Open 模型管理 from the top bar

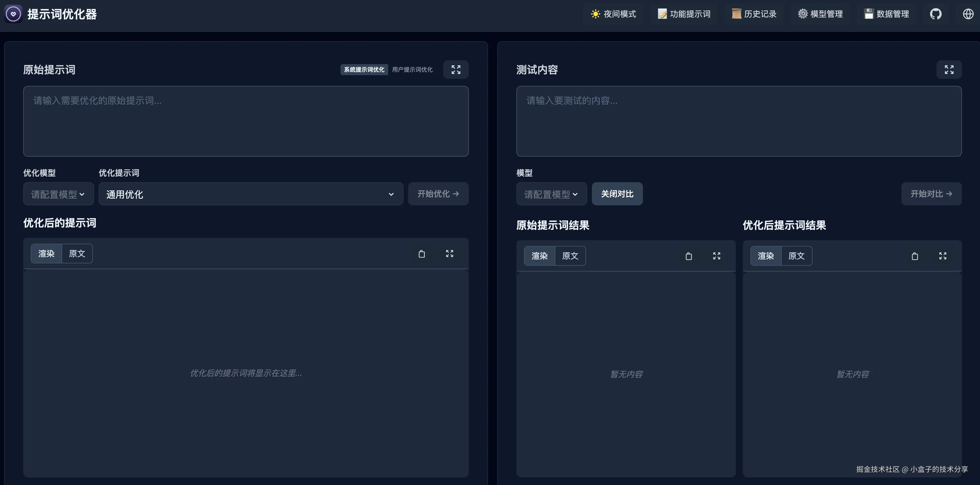click(x=820, y=14)
